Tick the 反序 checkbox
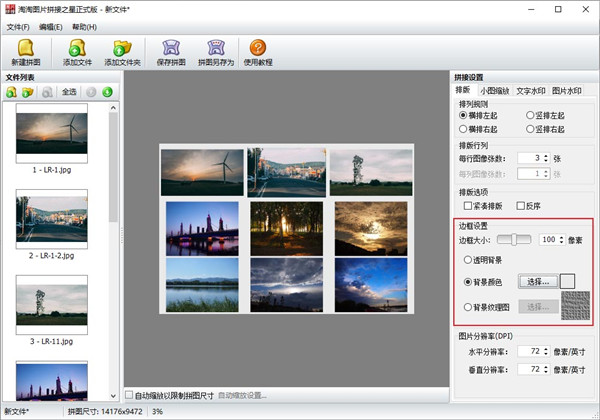Screen dimensions: 600x420 tap(520, 206)
